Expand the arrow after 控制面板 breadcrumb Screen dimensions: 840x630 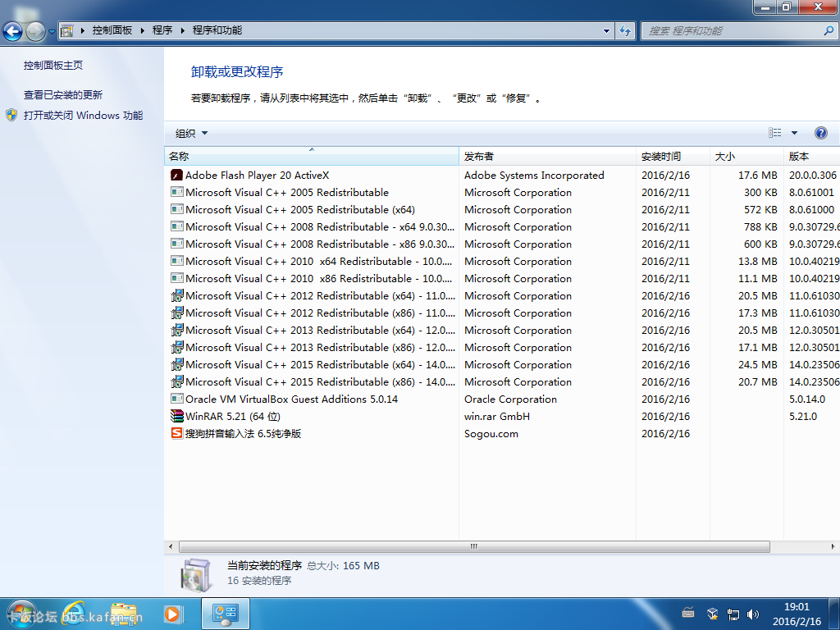tap(143, 30)
